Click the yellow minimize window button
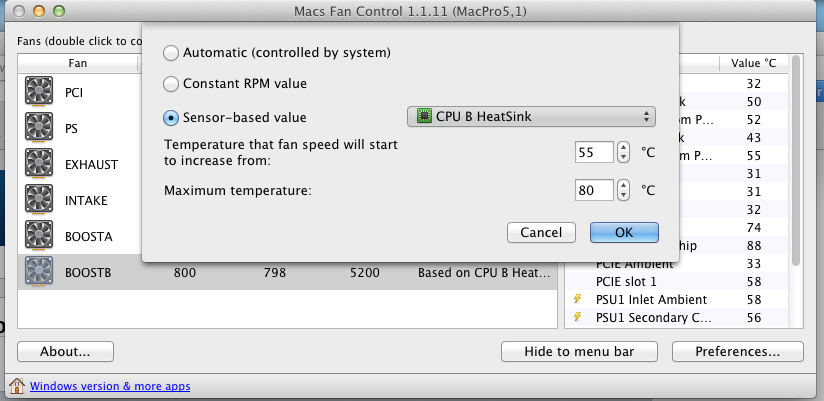Image resolution: width=824 pixels, height=401 pixels. tap(38, 11)
